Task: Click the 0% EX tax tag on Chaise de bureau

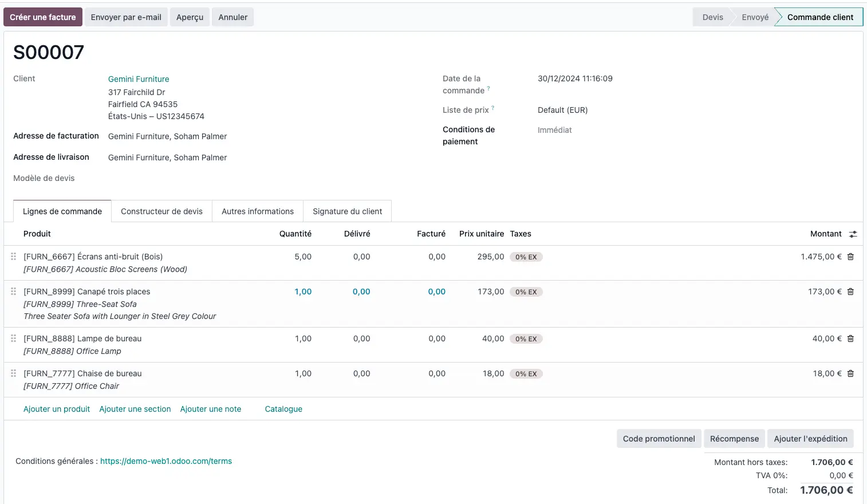Action: tap(526, 374)
